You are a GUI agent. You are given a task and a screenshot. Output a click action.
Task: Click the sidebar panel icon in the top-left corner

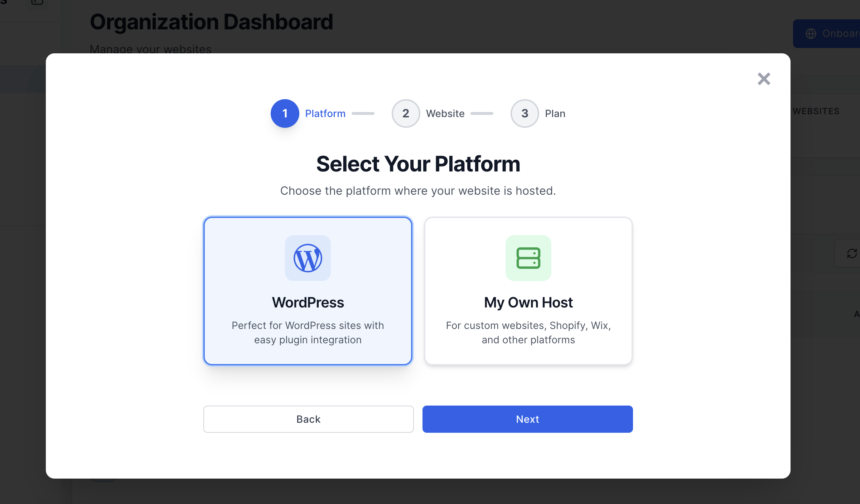coord(37,3)
